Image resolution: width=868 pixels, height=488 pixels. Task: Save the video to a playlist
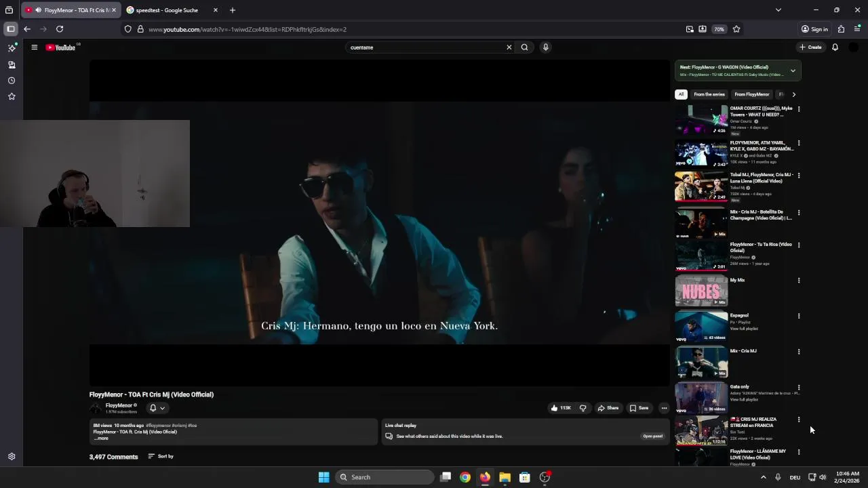[639, 408]
